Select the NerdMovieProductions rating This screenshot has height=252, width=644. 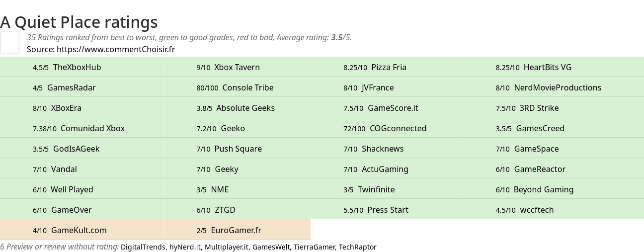coord(554,87)
